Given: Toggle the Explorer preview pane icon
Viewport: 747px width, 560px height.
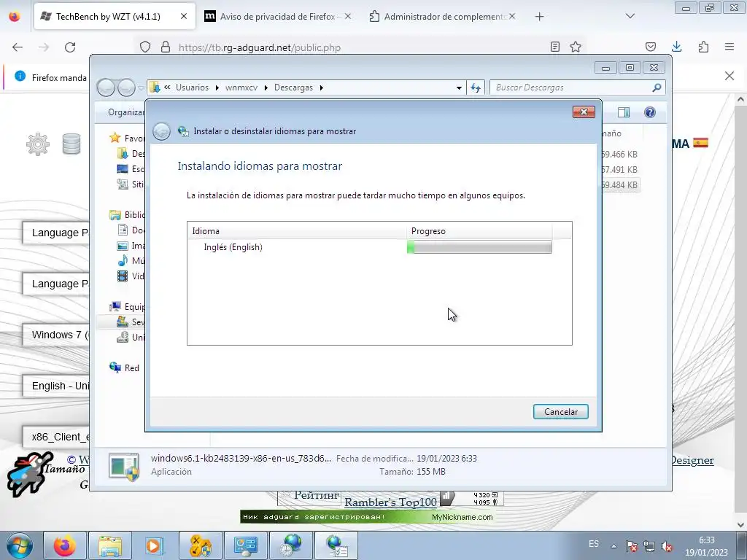Looking at the screenshot, I should (623, 112).
